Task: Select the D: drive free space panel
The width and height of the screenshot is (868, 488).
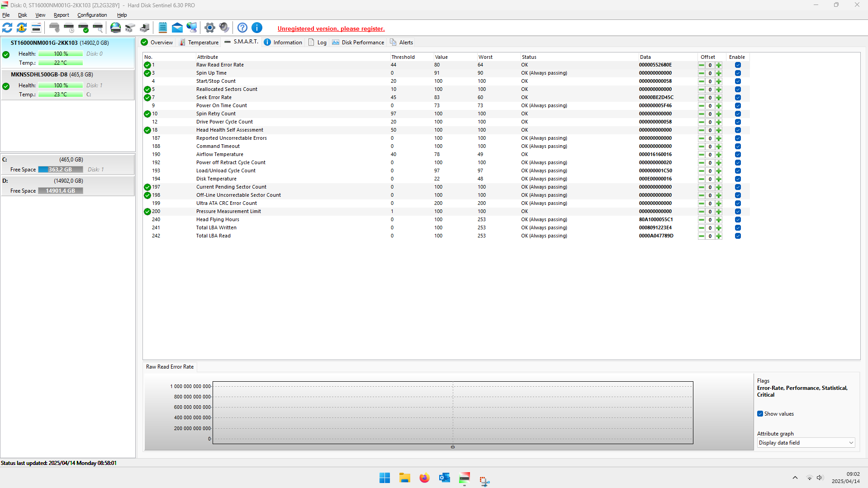Action: coord(68,186)
